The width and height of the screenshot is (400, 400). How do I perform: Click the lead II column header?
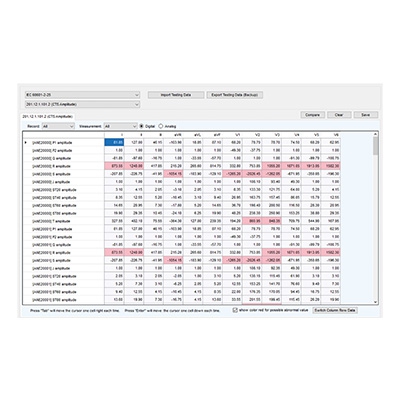[134, 135]
